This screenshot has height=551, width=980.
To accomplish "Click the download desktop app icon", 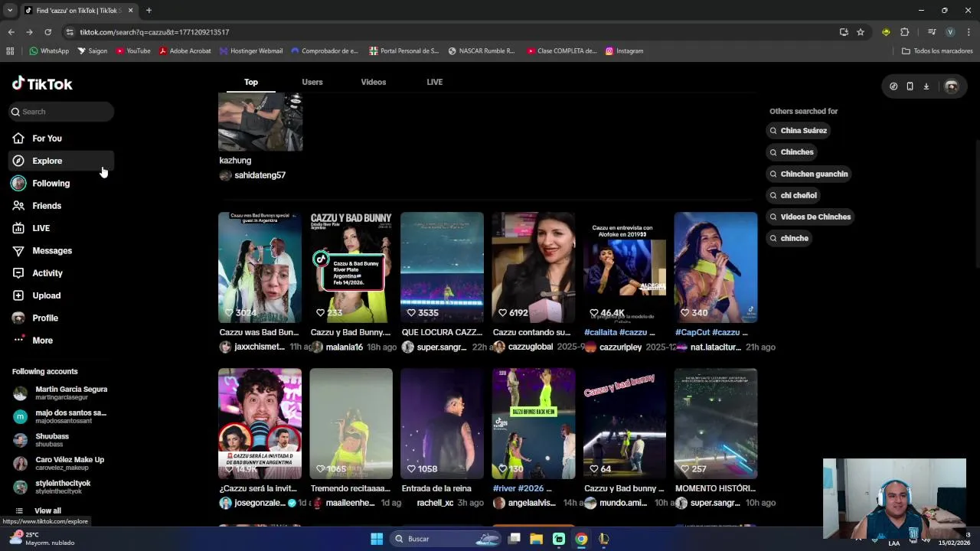I will pyautogui.click(x=926, y=86).
